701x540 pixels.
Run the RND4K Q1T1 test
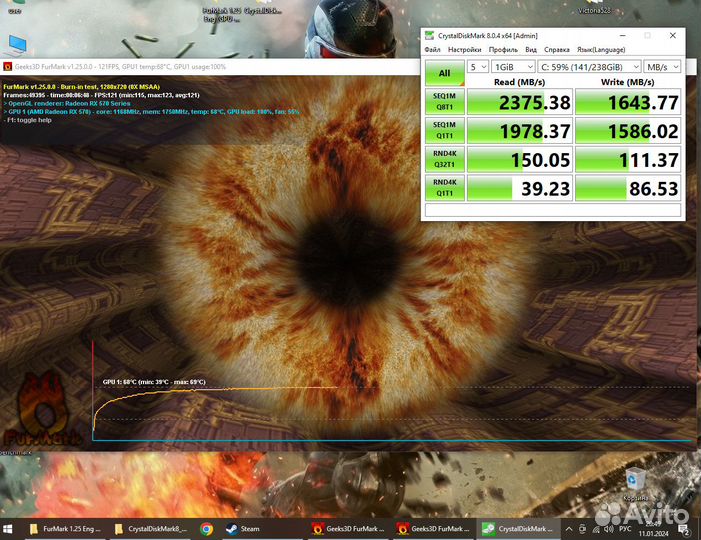[444, 187]
